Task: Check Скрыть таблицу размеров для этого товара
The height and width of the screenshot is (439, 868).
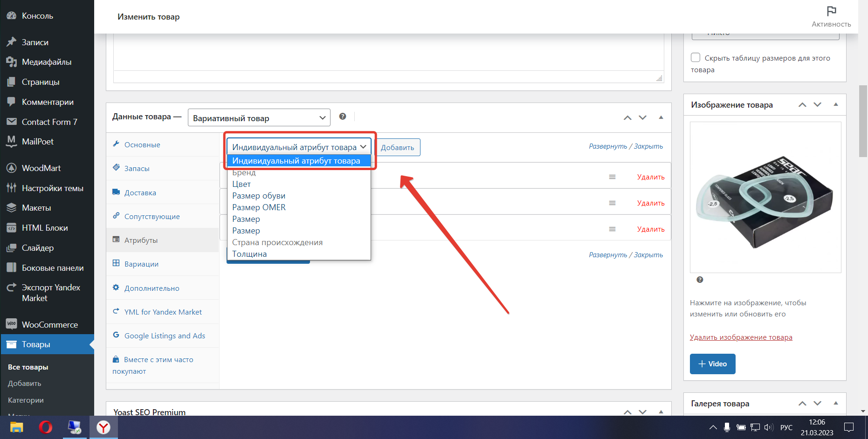Action: click(695, 57)
